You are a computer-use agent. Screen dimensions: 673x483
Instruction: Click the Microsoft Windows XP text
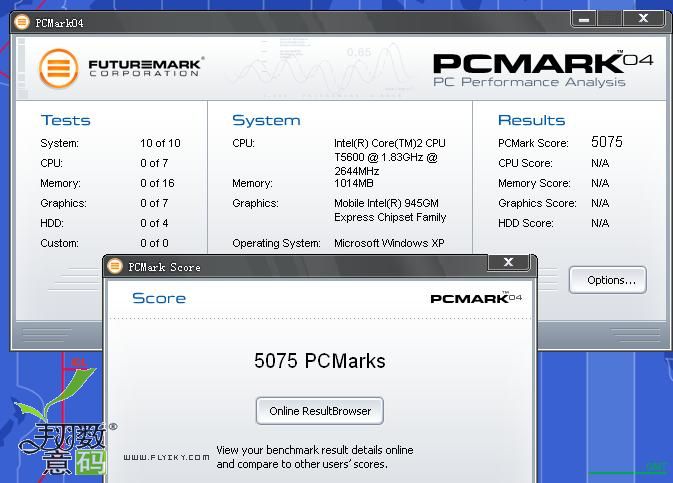point(389,243)
